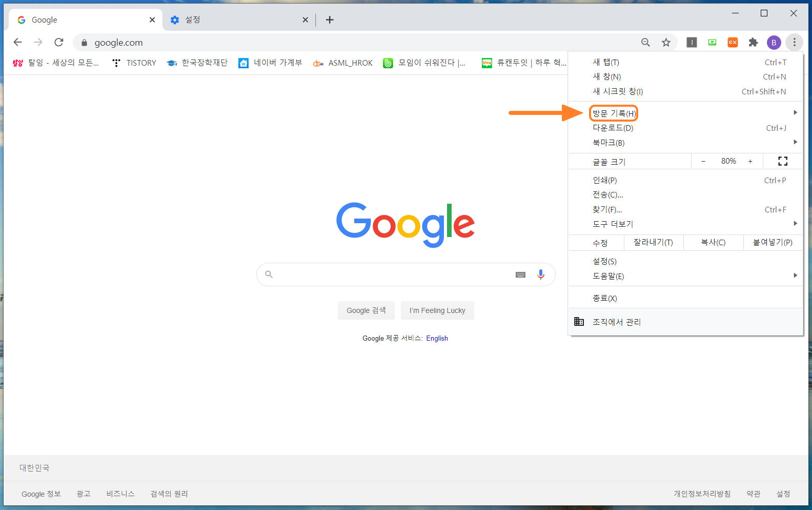Screen dimensions: 812x510
Task: Go back with the back arrow
Action: click(18, 42)
